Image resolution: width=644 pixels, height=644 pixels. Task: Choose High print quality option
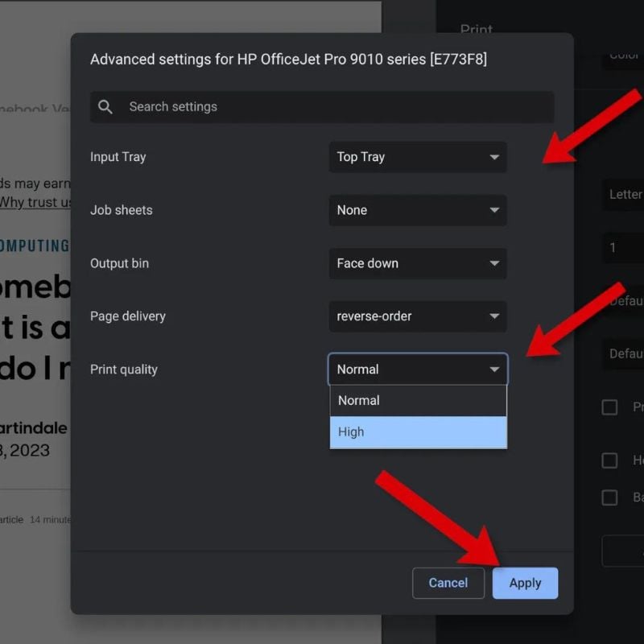click(418, 432)
